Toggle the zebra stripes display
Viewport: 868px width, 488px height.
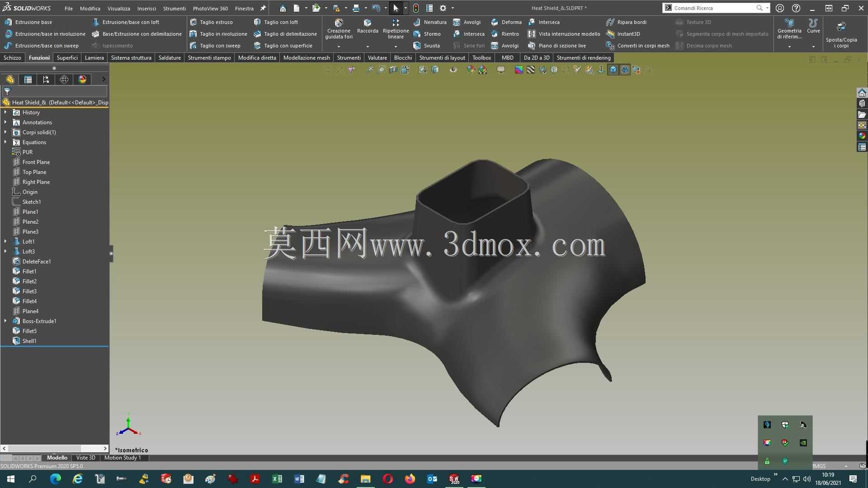pos(530,70)
